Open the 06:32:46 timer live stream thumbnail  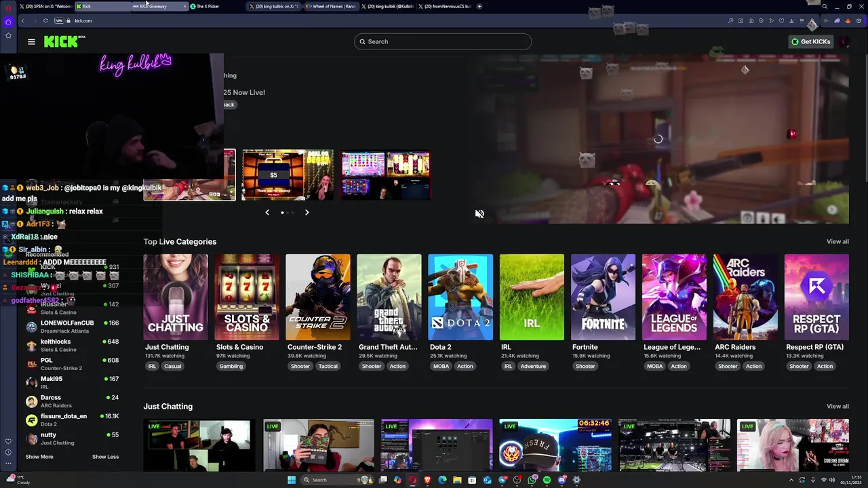(x=555, y=445)
